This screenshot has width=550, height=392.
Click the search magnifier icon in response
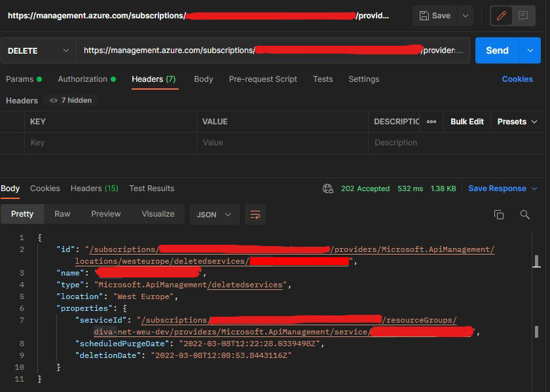point(524,215)
